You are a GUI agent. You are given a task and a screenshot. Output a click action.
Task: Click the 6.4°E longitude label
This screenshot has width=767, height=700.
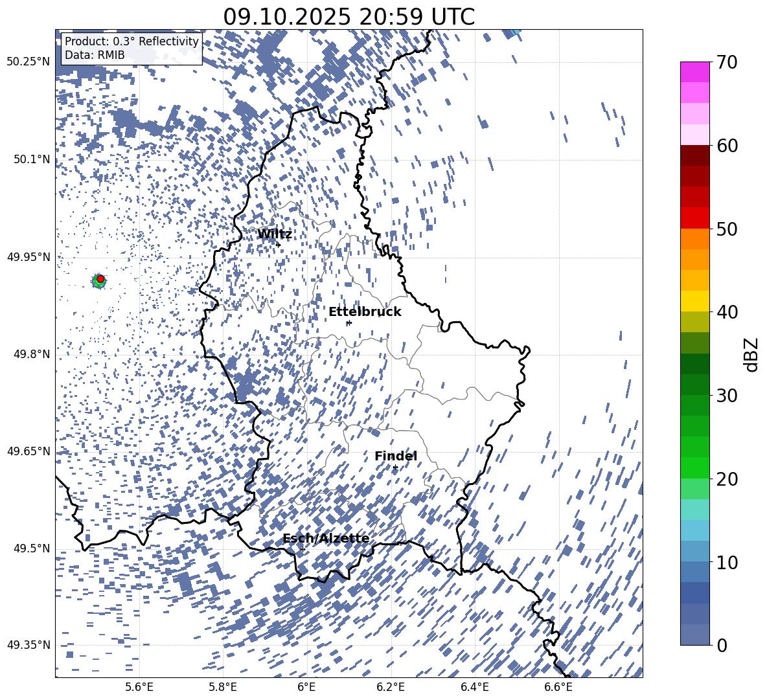(x=474, y=687)
